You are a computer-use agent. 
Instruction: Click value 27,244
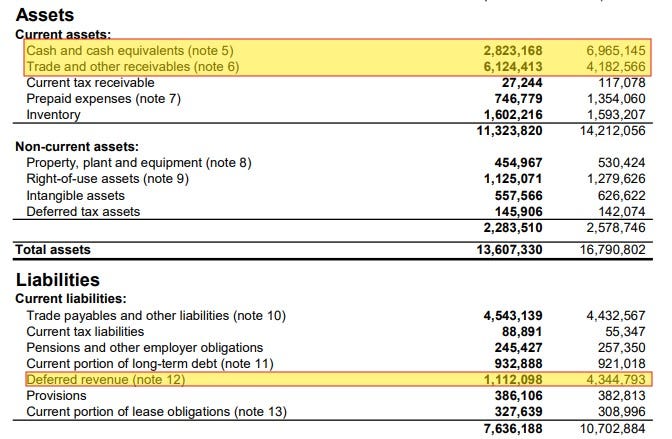(522, 83)
